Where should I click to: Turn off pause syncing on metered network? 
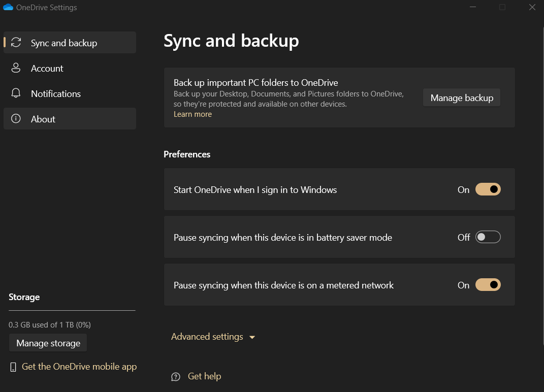pyautogui.click(x=488, y=285)
